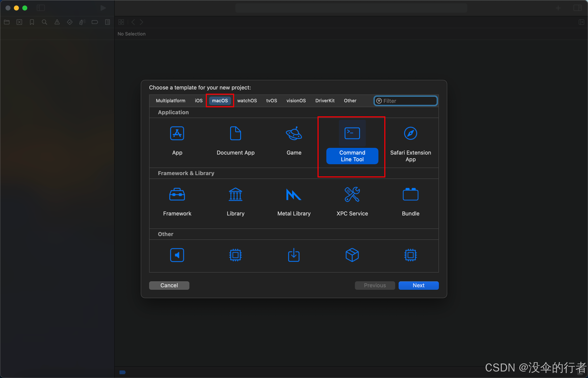Open the Project navigator folder icon
Image resolution: width=588 pixels, height=378 pixels.
[7, 22]
